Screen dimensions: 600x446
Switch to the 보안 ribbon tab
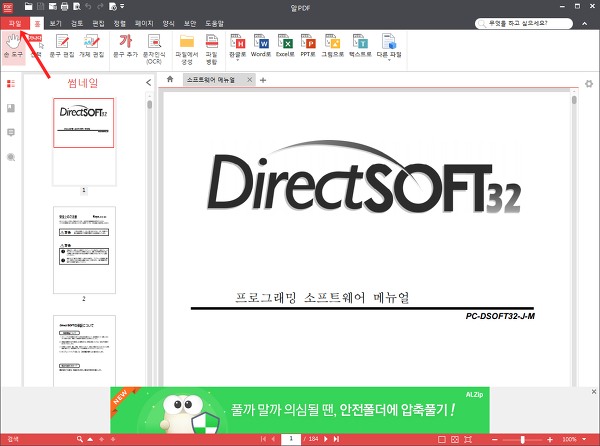tap(190, 23)
